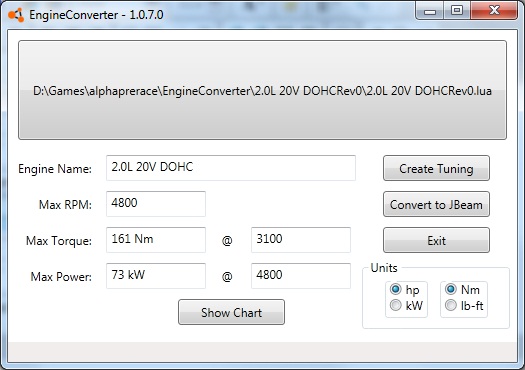Viewport: 525px width, 370px height.
Task: Click the Units group label
Action: coord(384,268)
